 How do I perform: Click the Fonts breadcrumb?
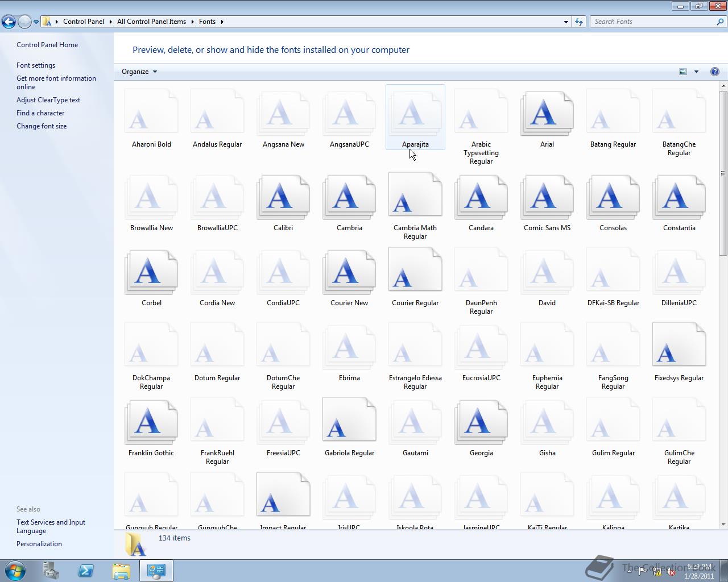[207, 22]
